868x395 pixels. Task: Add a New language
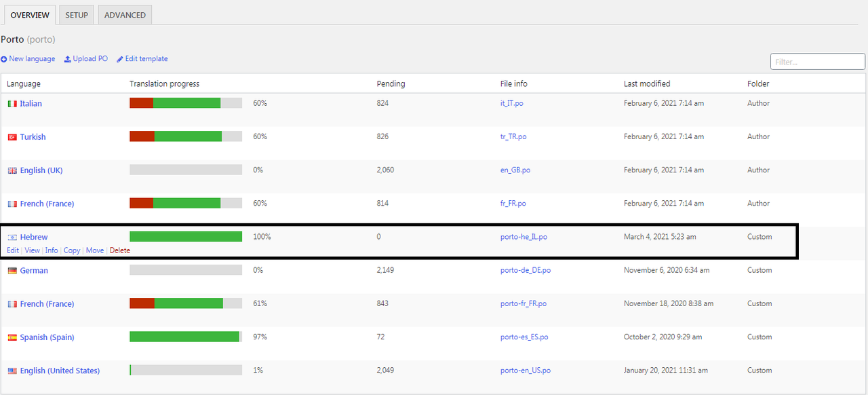coord(28,59)
